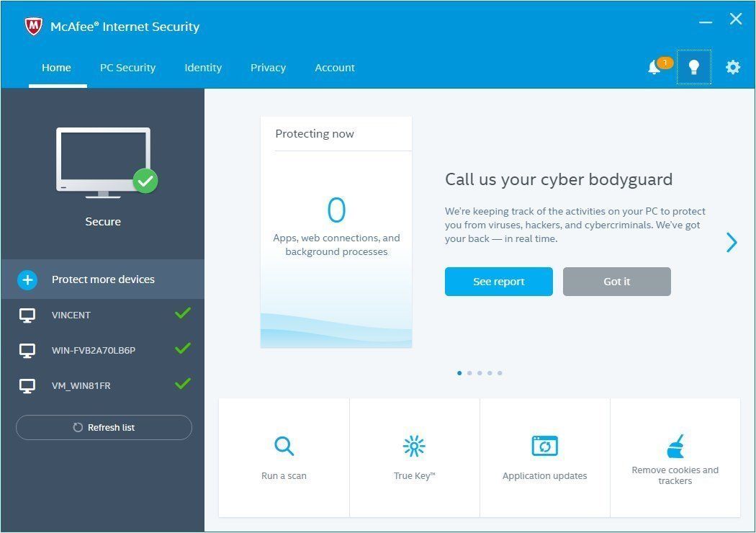Open the settings gear icon
The image size is (756, 533).
[733, 67]
